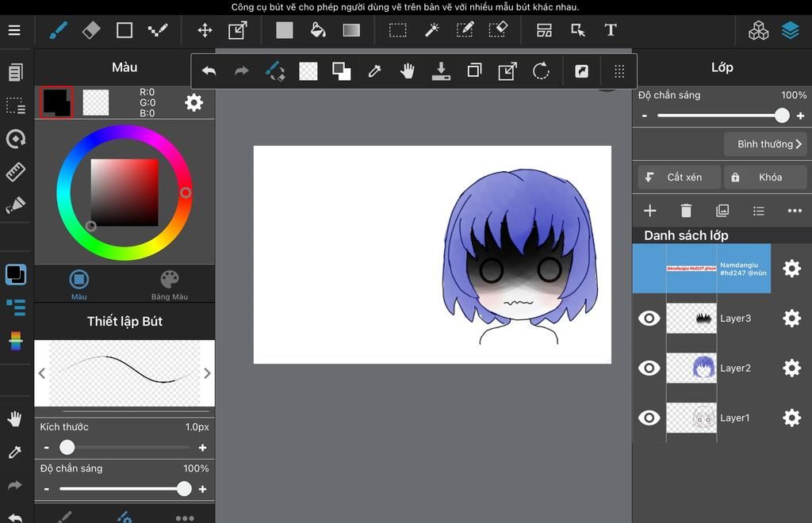Toggle visibility of Layer3
Image resolution: width=812 pixels, height=523 pixels.
(x=649, y=318)
